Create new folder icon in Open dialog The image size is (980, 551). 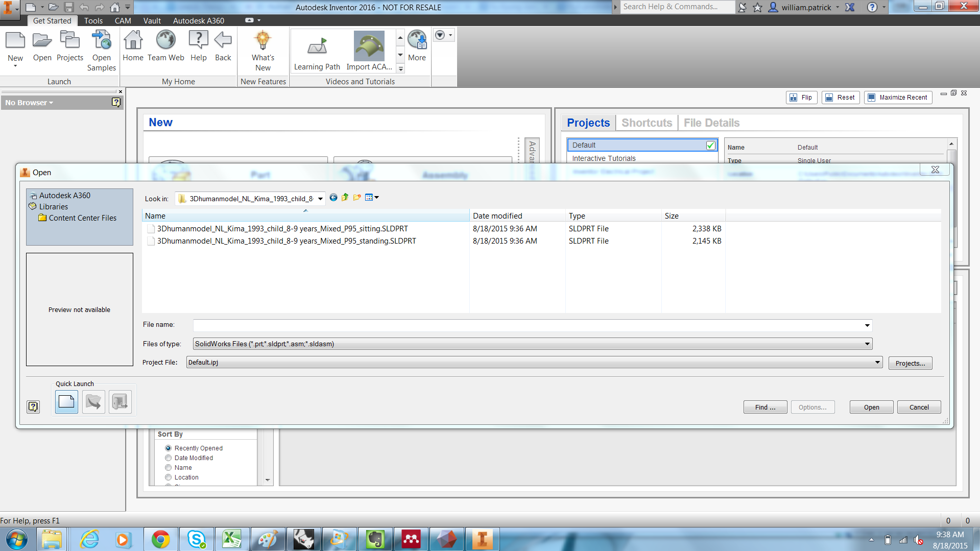[357, 198]
